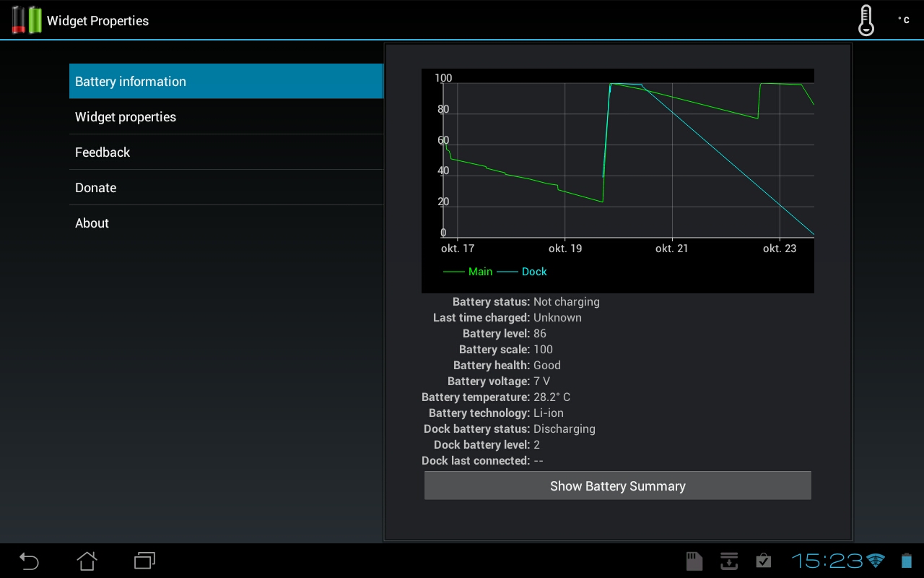Tap the okt. 23 date label
924x578 pixels.
(780, 249)
